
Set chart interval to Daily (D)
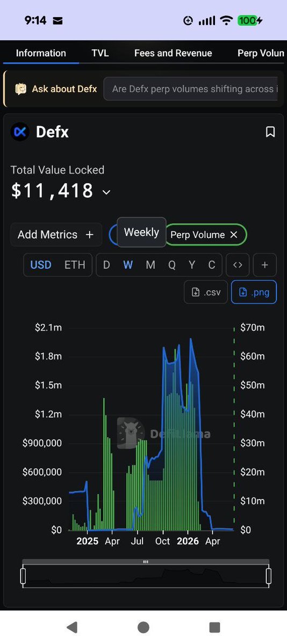click(106, 265)
